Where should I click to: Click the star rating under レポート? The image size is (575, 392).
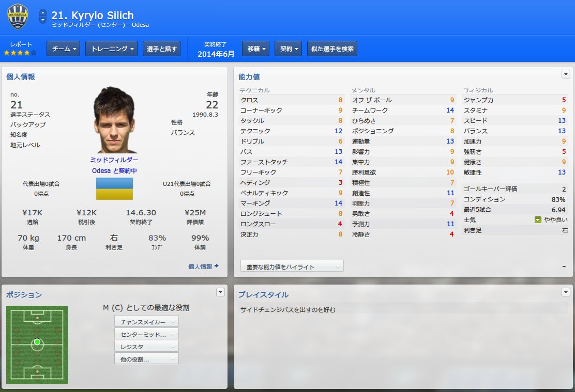coord(20,53)
